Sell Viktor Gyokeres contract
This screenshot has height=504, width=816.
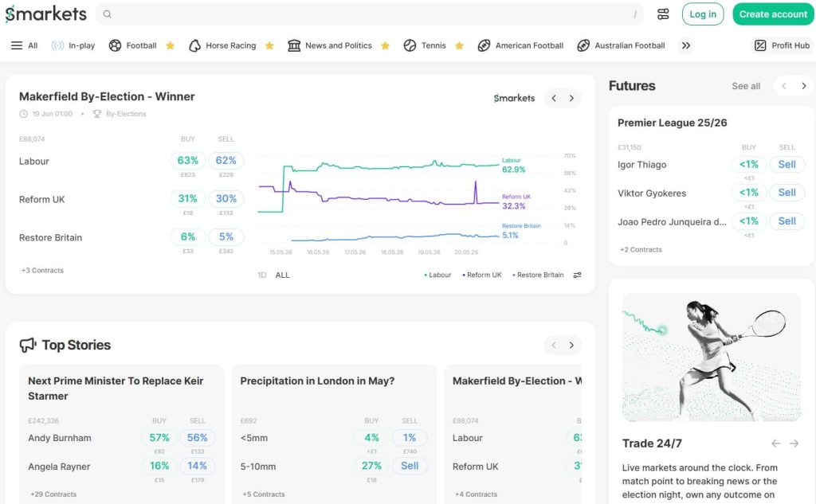tap(787, 193)
